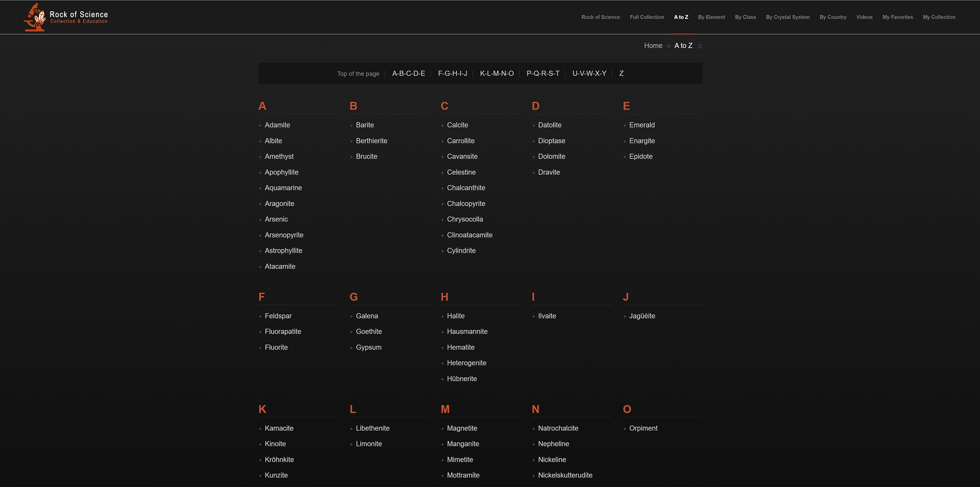Jump to the P-Q-R-S-T section
The width and height of the screenshot is (980, 487).
(543, 73)
